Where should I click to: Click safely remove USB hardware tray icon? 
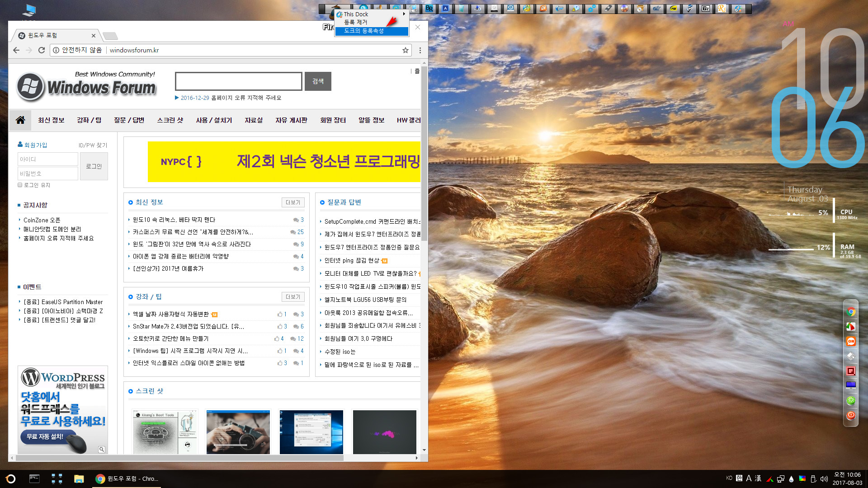(813, 479)
